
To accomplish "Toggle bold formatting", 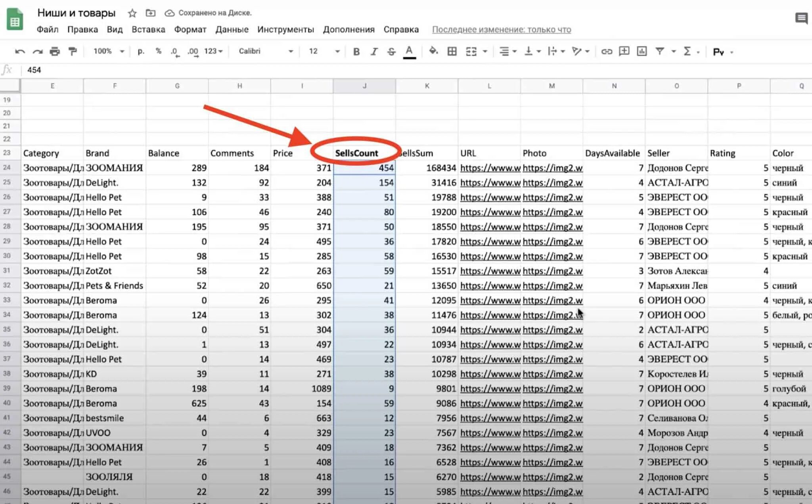I will 356,51.
